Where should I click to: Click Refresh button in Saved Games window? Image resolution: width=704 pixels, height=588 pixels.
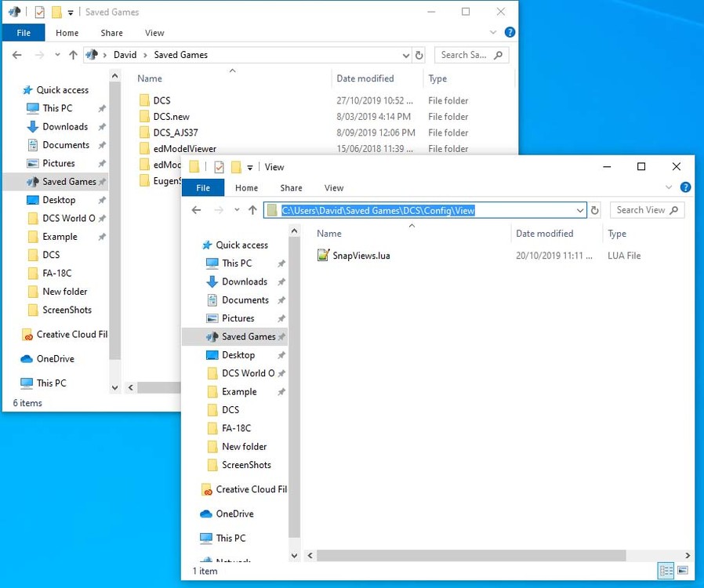tap(419, 55)
